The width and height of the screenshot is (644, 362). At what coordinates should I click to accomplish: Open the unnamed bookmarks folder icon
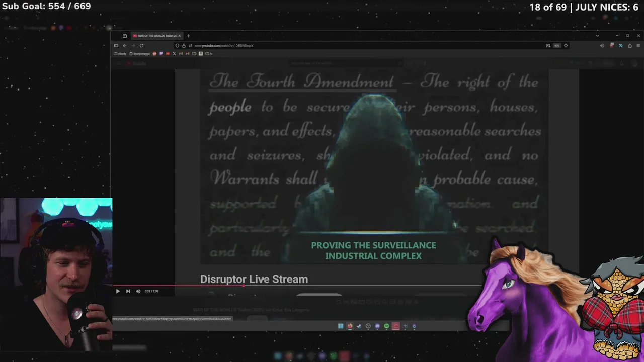194,54
